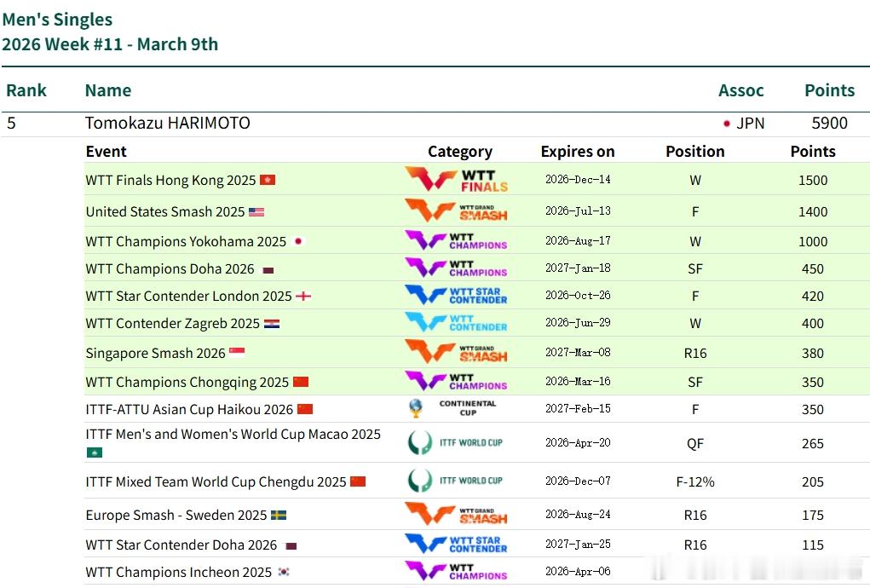Click Grand Smash logo in United States Smash row
This screenshot has height=588, width=870.
[457, 210]
